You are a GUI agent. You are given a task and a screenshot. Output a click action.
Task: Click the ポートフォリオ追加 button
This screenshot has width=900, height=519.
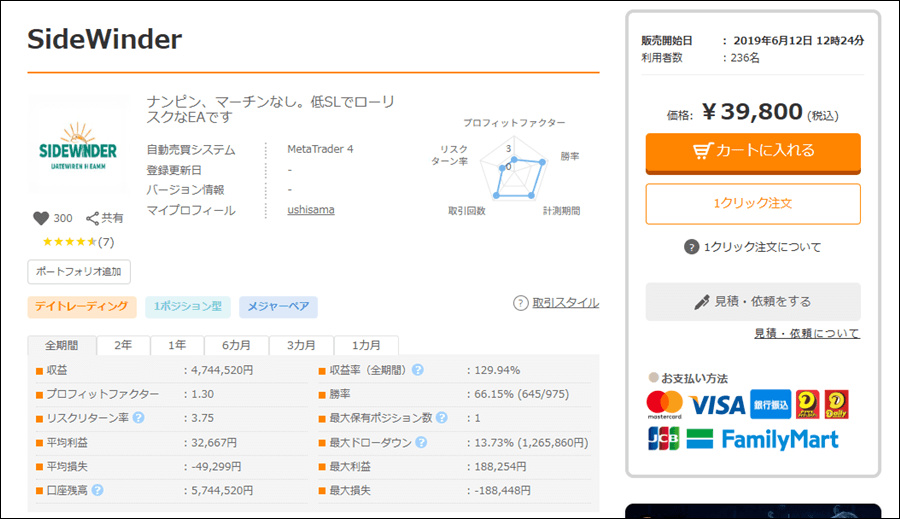(x=79, y=271)
